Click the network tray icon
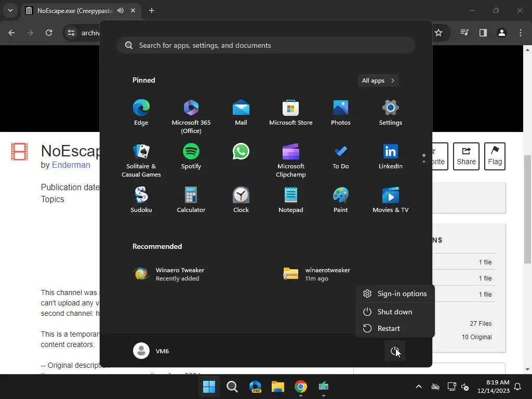The image size is (532, 399). [x=451, y=387]
